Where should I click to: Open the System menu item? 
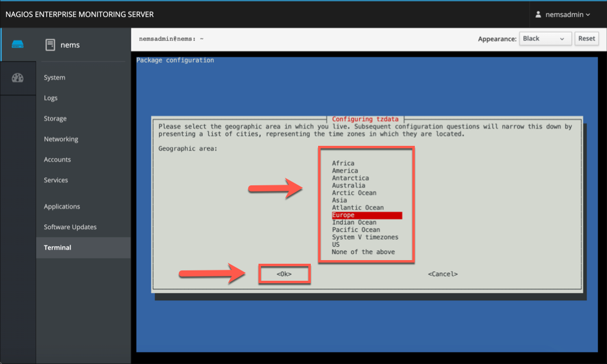click(55, 78)
